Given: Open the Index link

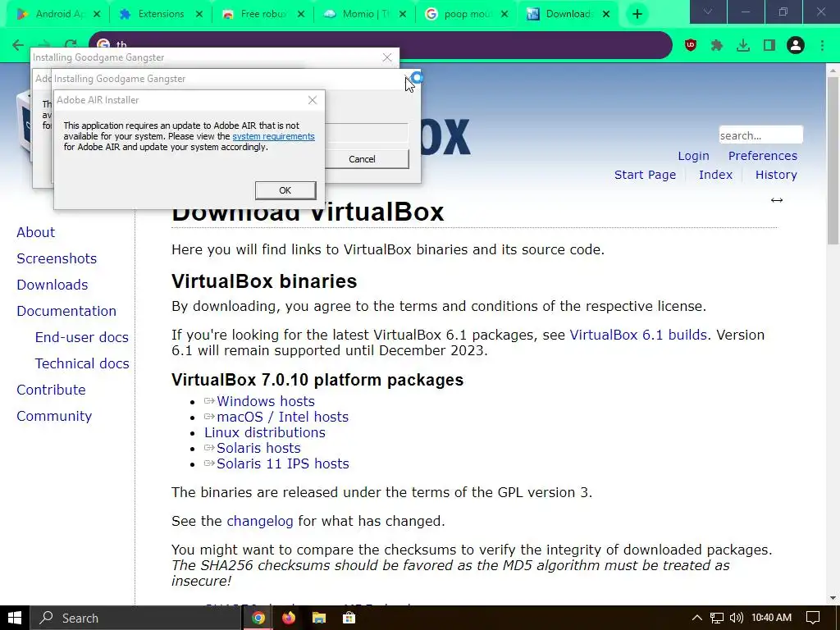Looking at the screenshot, I should [x=715, y=175].
